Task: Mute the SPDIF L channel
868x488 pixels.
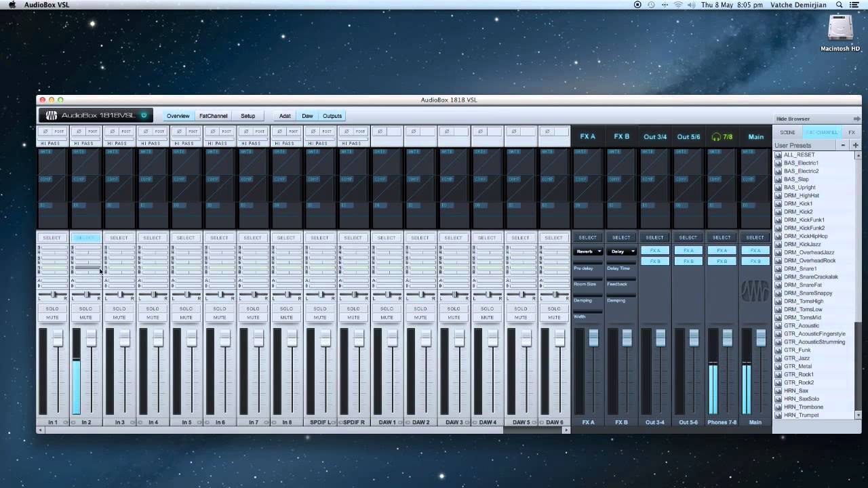Action: 320,318
